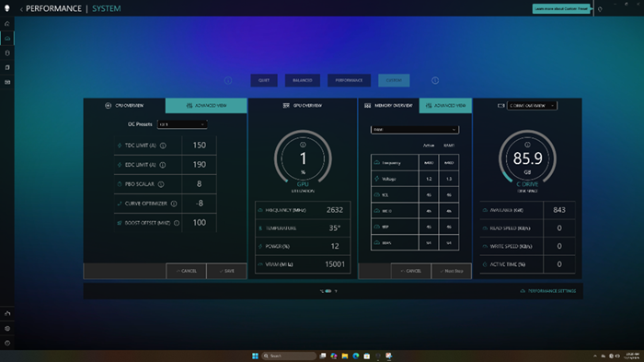
Task: Edit the Boost Offset value 100
Action: pos(200,223)
